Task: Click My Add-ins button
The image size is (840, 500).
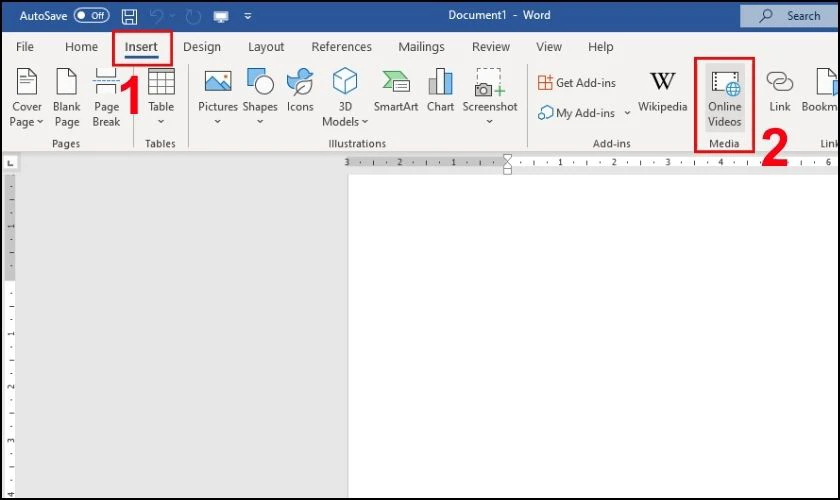Action: pyautogui.click(x=576, y=113)
